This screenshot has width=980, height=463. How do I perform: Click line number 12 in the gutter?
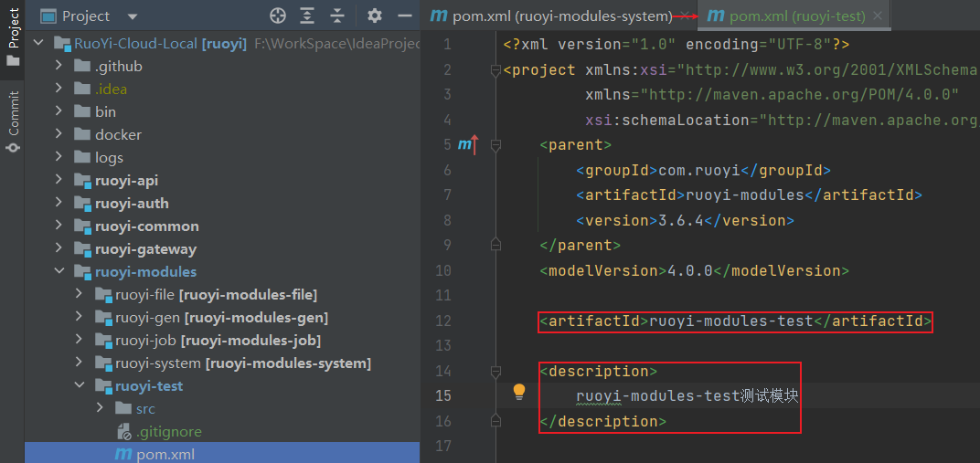pyautogui.click(x=443, y=321)
